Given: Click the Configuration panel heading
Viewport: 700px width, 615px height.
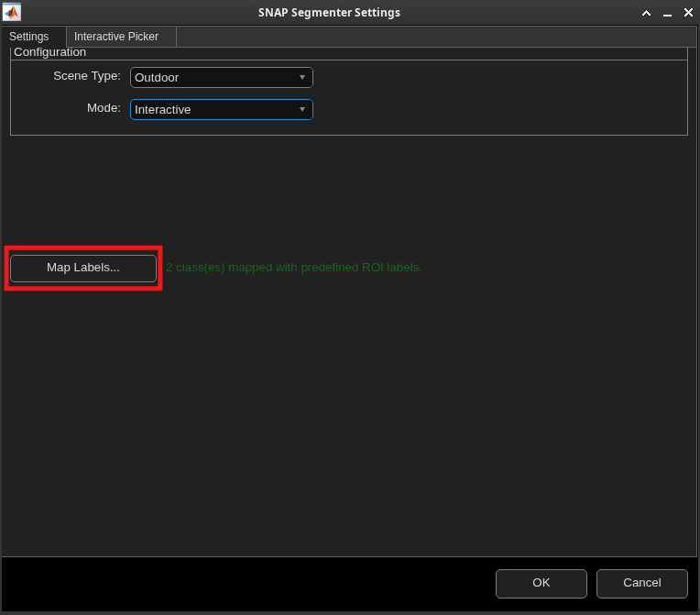Looking at the screenshot, I should (x=50, y=52).
